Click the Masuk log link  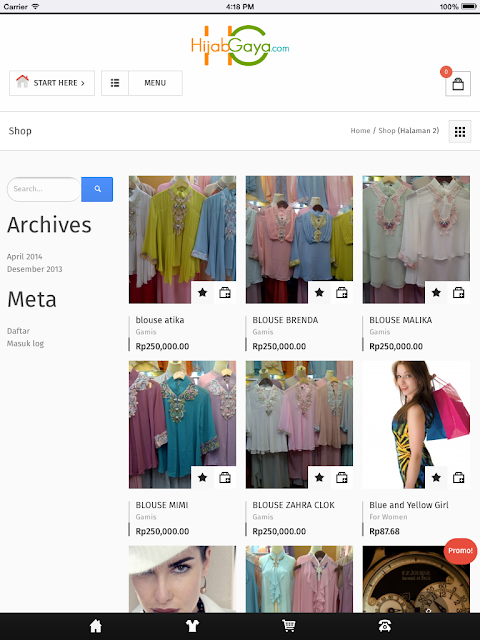pyautogui.click(x=25, y=344)
